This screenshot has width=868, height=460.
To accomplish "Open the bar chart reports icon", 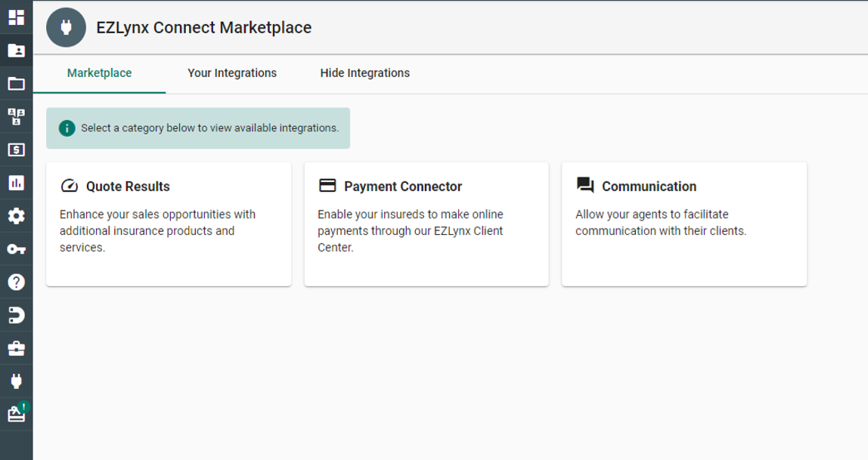I will click(x=16, y=183).
